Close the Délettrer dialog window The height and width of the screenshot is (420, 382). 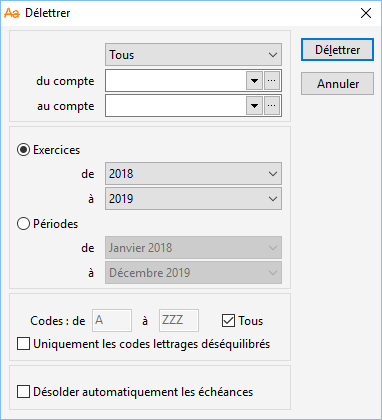pos(366,13)
